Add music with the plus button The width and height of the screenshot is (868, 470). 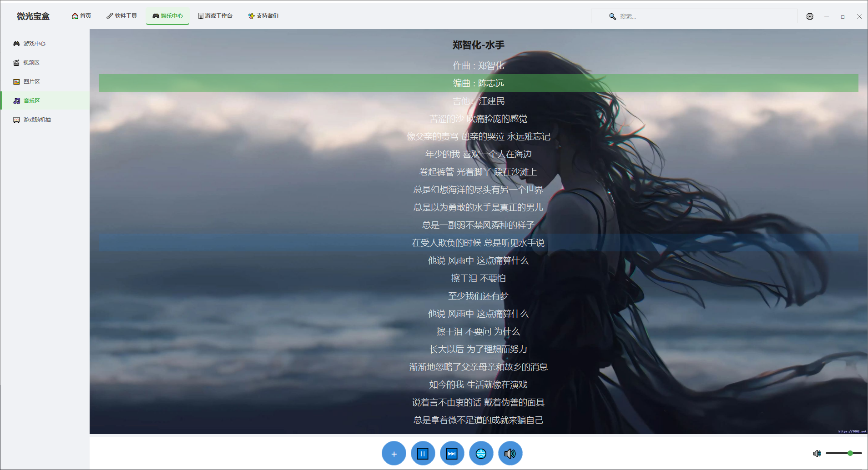point(394,454)
